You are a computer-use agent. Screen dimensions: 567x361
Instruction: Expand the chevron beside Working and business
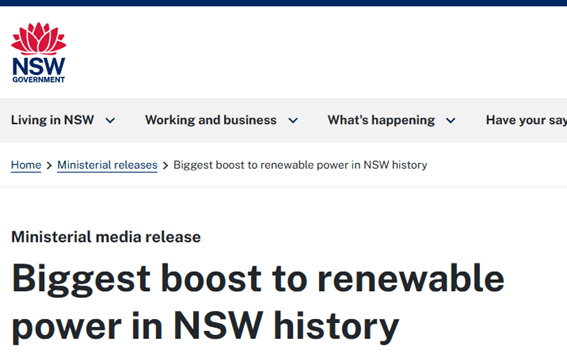click(x=293, y=120)
